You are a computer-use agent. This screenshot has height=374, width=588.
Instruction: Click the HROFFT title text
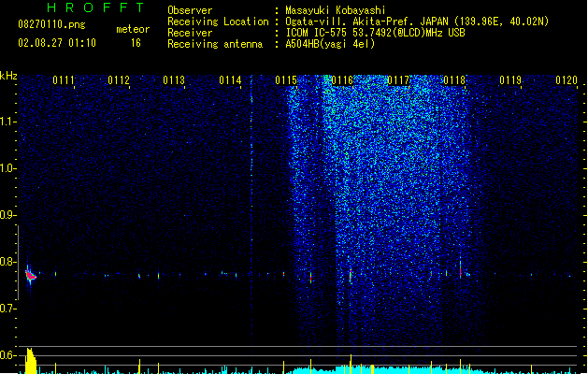pyautogui.click(x=96, y=7)
